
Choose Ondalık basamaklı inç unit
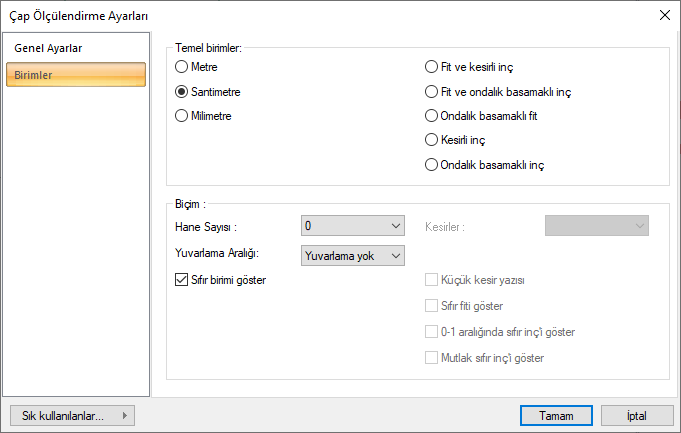[432, 164]
